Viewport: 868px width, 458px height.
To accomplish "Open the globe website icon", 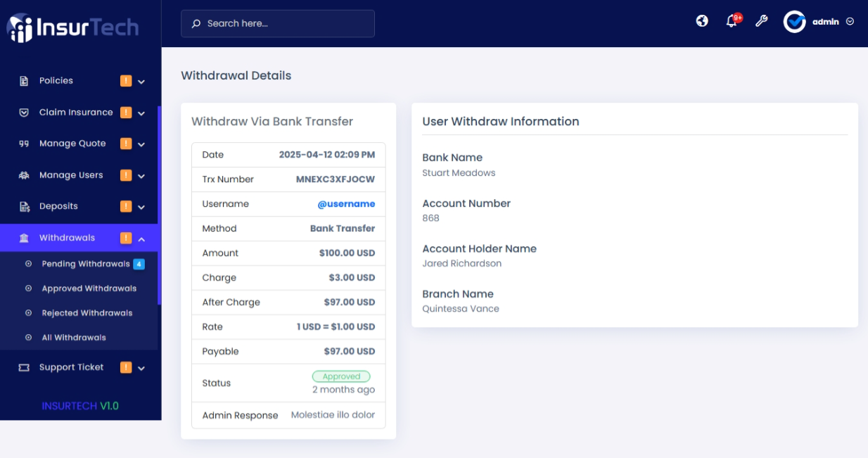I will pos(702,21).
